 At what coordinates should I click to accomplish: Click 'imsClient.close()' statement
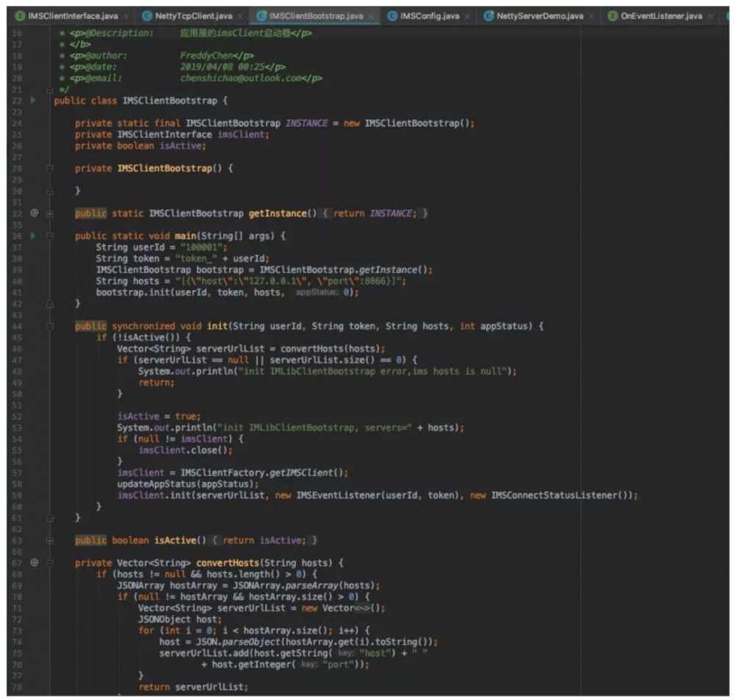[185, 450]
